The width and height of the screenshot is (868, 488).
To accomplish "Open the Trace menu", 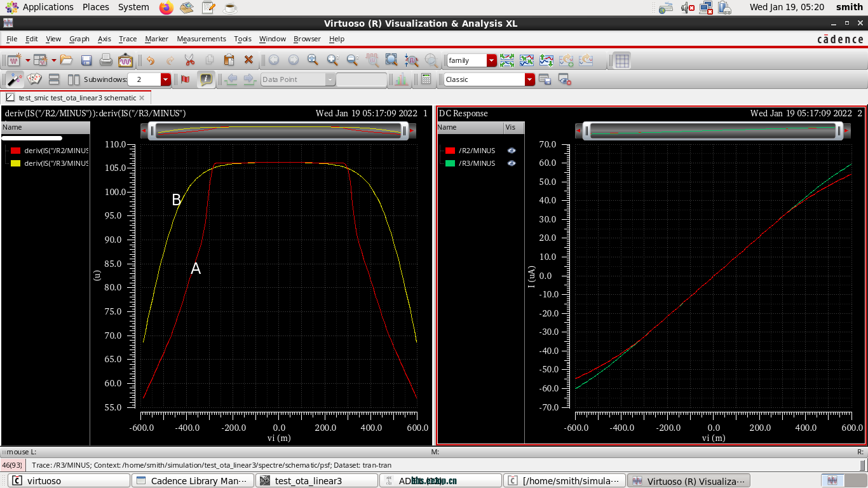I will [x=128, y=39].
